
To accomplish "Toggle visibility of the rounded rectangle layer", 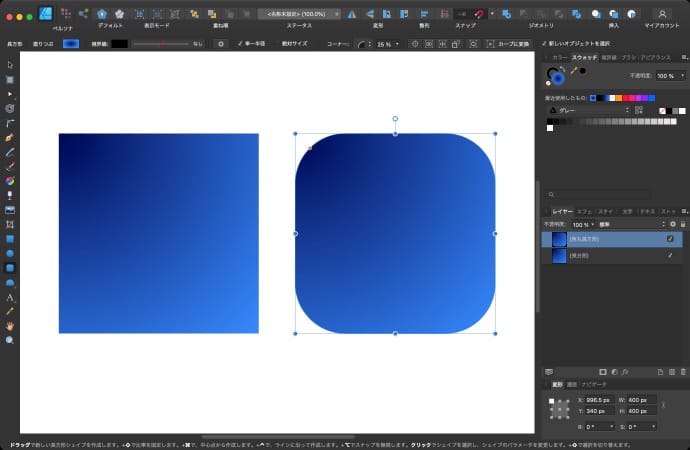I will coord(670,240).
